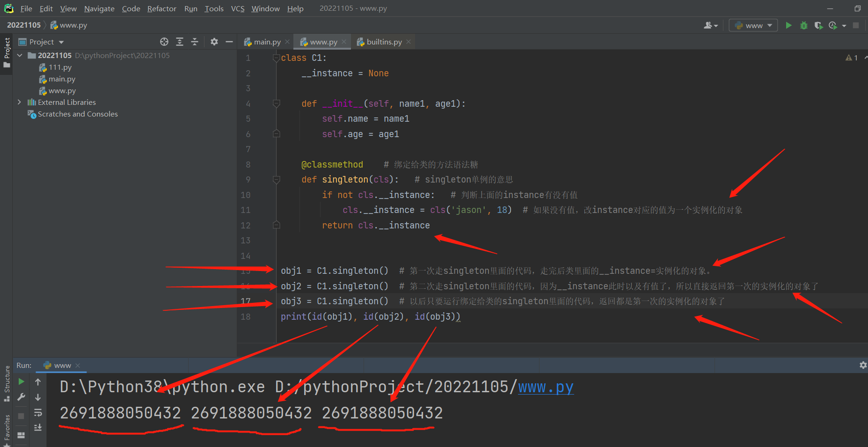Open the Refactor menu
The width and height of the screenshot is (868, 447).
[x=162, y=8]
